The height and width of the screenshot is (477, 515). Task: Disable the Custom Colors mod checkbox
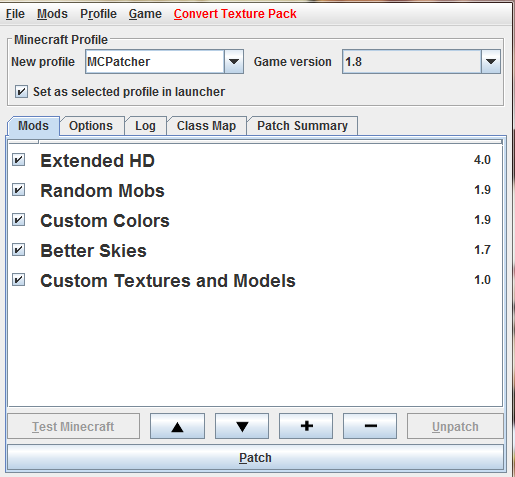tap(19, 220)
